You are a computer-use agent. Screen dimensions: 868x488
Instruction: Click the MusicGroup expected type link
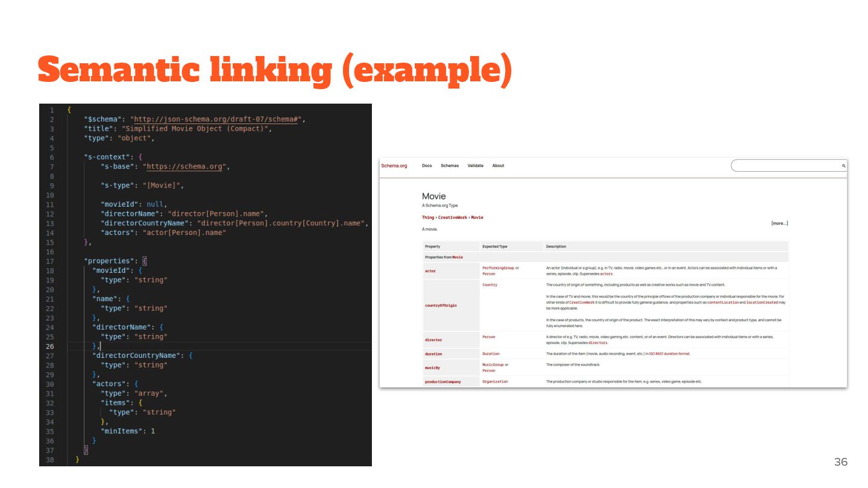[x=493, y=364]
